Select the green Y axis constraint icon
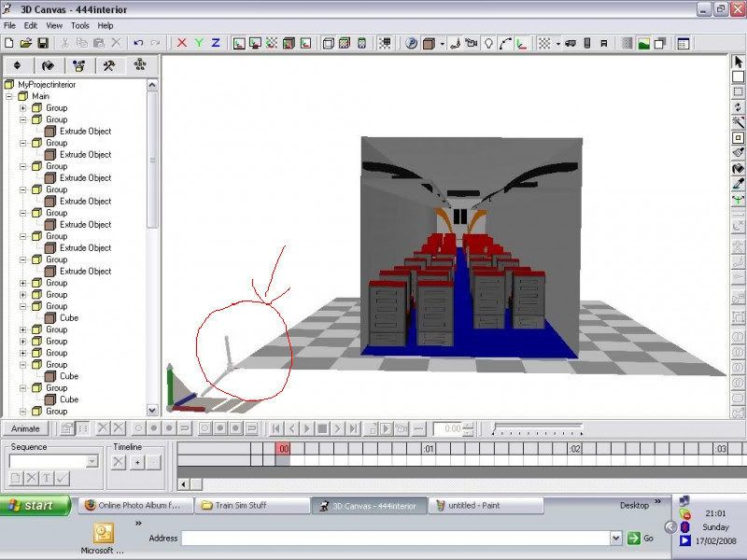Image resolution: width=747 pixels, height=560 pixels. (198, 42)
